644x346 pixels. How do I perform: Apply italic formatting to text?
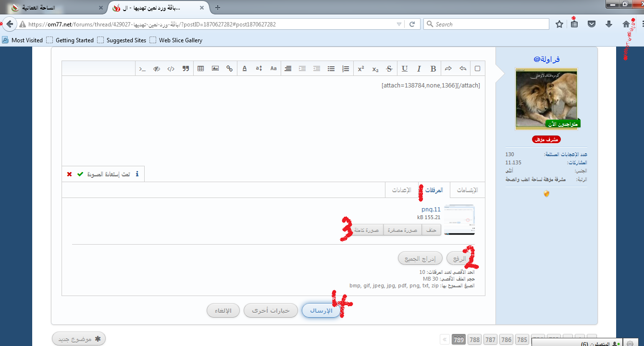[x=419, y=69]
